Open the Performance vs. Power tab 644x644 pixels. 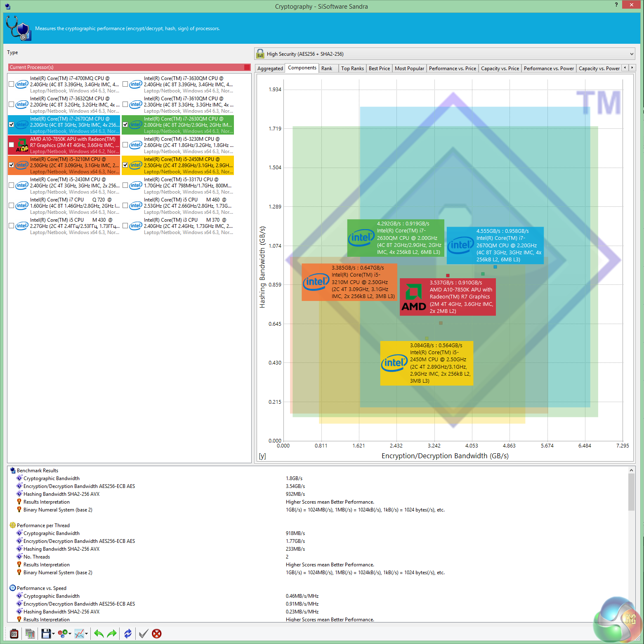click(x=549, y=69)
